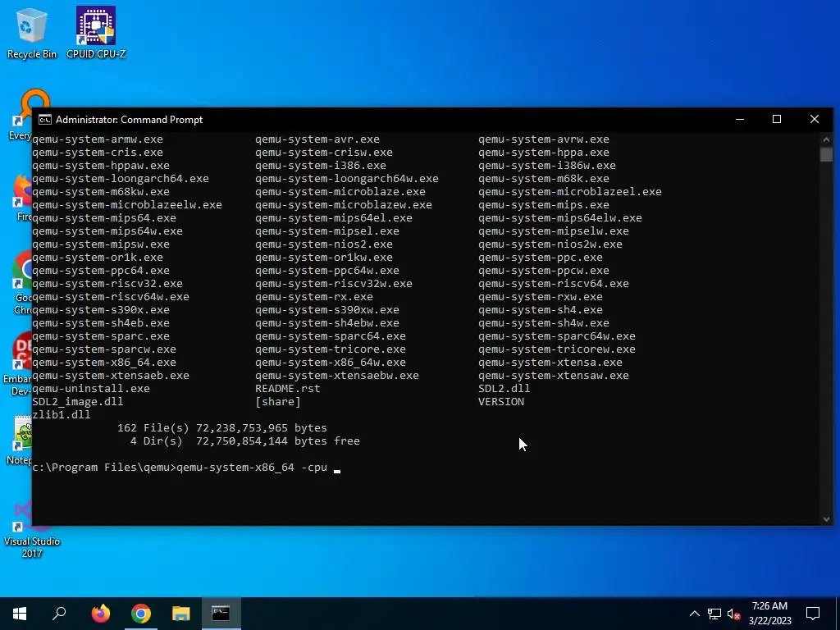Select the Command Prompt taskbar button
Screen dimensions: 840x630
click(x=221, y=614)
